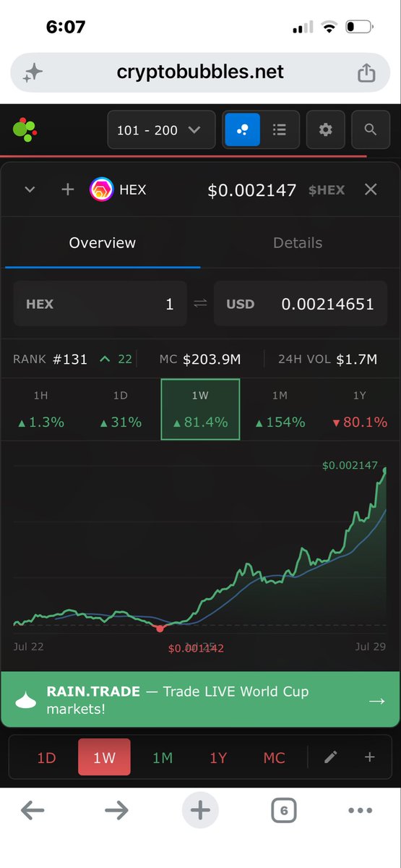Choose the 1D bubble chart tab

[x=47, y=758]
